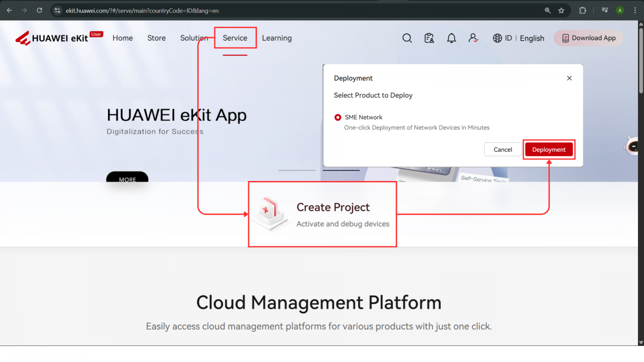Open notifications bell icon
The image size is (644, 362).
pos(451,38)
